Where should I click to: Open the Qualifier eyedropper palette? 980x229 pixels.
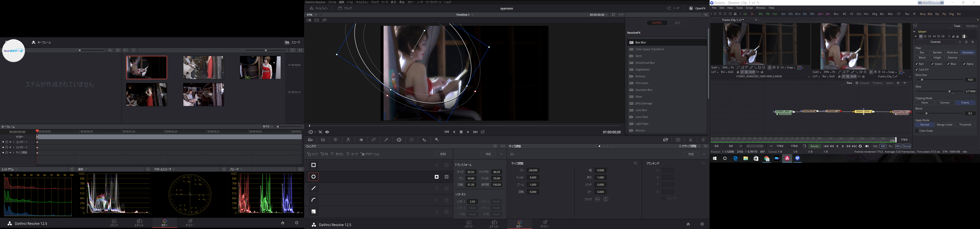386,140
